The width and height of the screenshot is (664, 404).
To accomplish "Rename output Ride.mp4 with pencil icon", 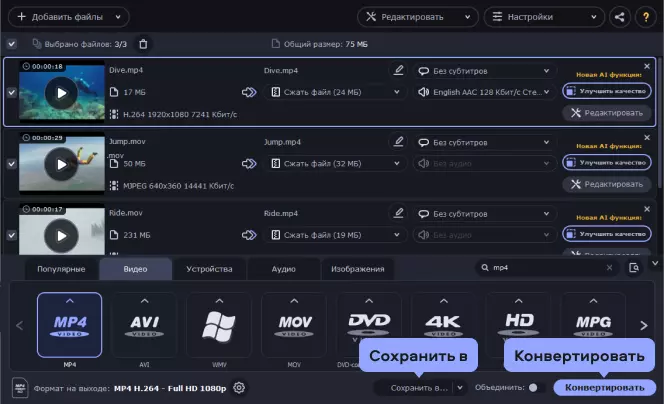I will [x=398, y=213].
